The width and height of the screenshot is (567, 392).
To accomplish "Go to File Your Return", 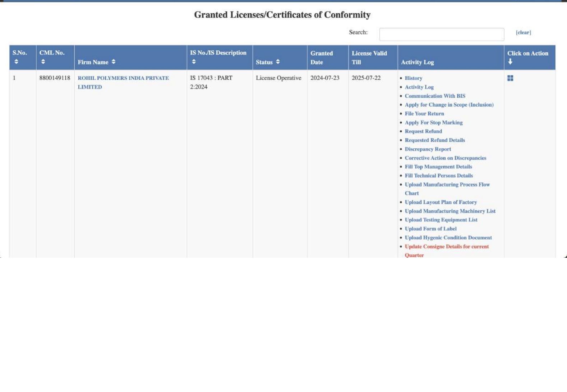I will coord(424,114).
